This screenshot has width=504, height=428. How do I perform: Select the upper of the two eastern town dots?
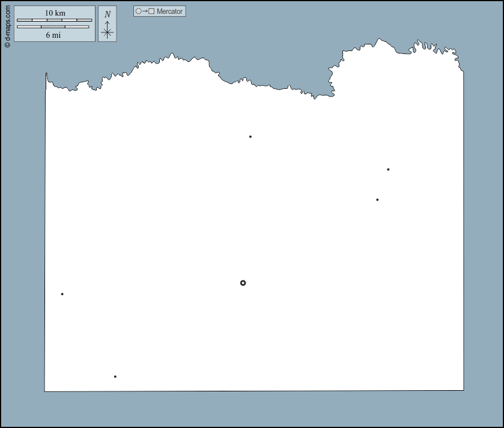[x=388, y=169]
